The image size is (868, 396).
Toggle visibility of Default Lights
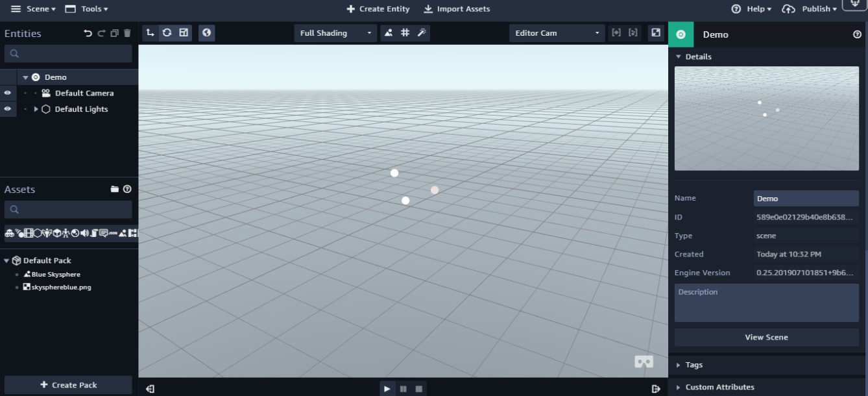coord(8,110)
